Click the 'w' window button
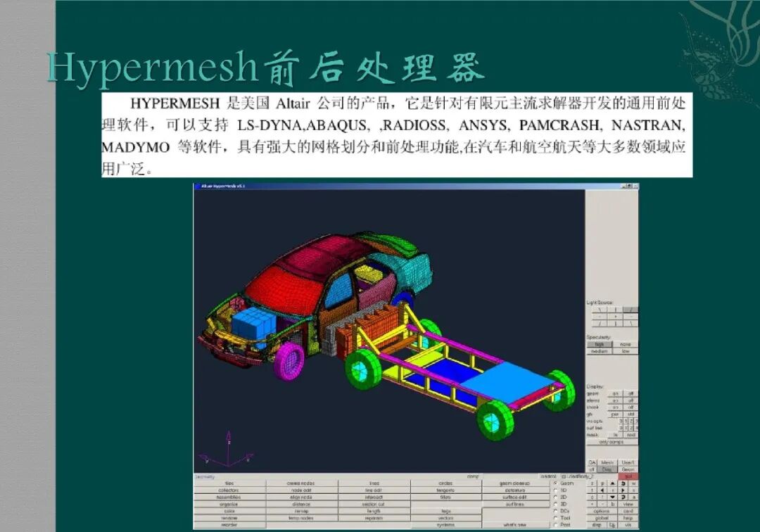 click(633, 483)
